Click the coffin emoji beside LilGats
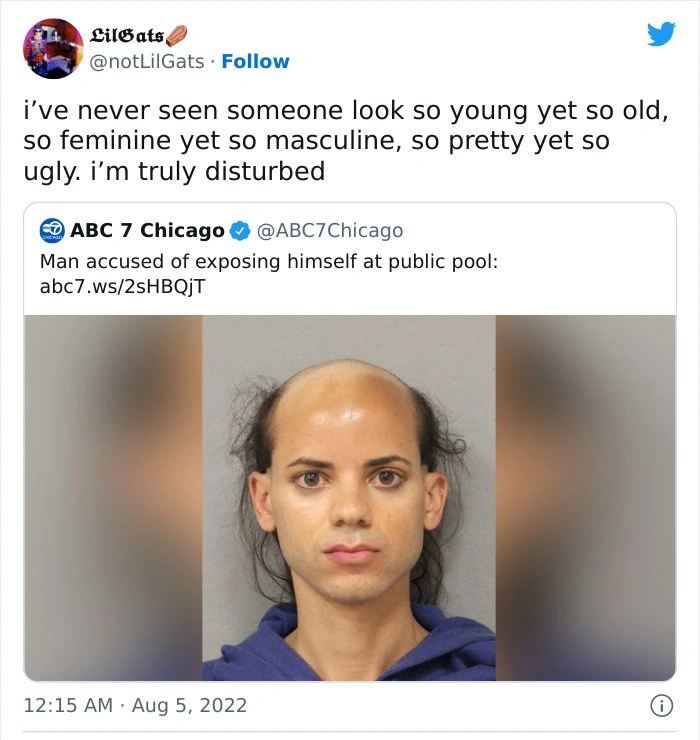 (x=176, y=35)
